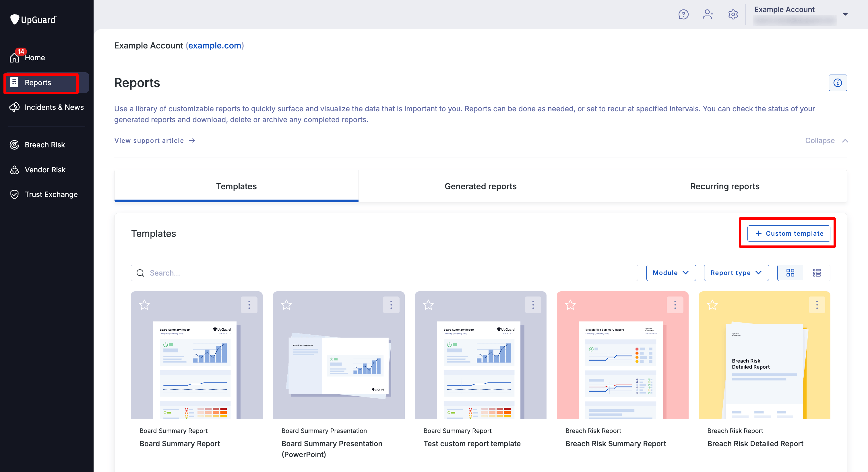Open the Recurring reports tab
The height and width of the screenshot is (472, 868).
(725, 186)
